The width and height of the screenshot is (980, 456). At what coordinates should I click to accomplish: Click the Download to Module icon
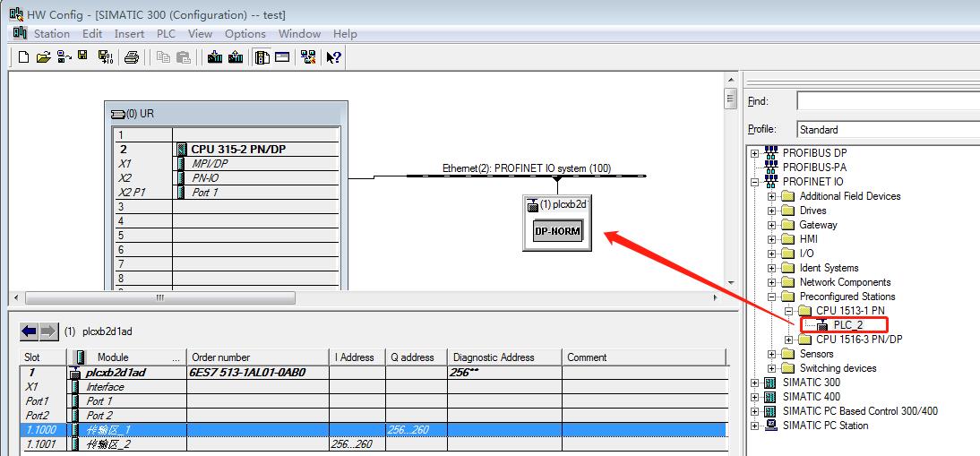pyautogui.click(x=215, y=57)
